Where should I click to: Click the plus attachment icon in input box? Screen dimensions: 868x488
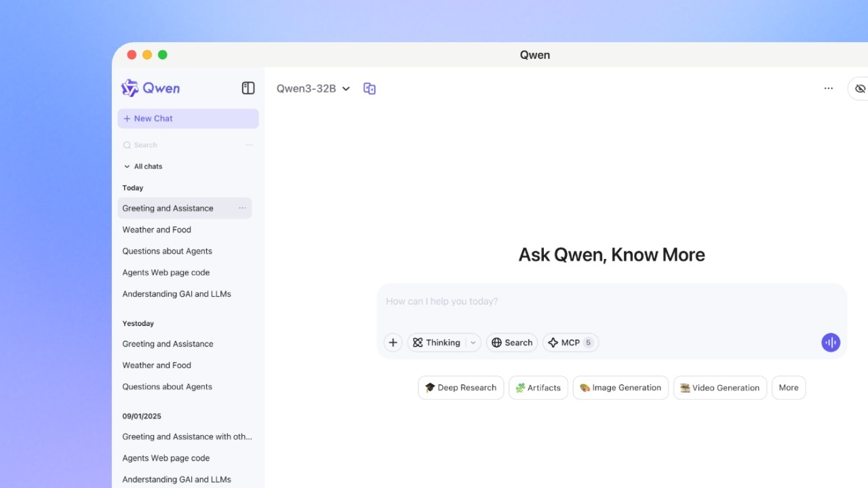pos(393,343)
